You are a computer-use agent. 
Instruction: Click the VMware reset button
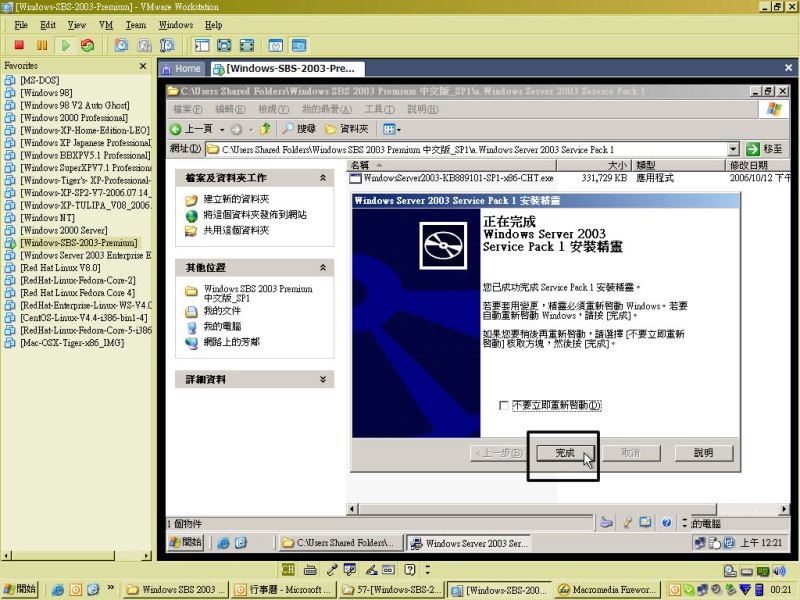pyautogui.click(x=88, y=45)
